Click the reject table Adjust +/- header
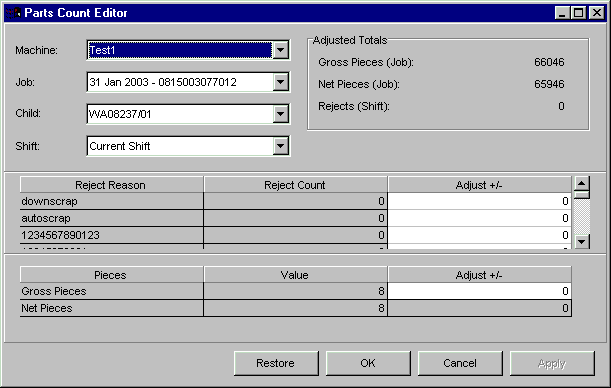Image resolution: width=611 pixels, height=388 pixels. [479, 185]
